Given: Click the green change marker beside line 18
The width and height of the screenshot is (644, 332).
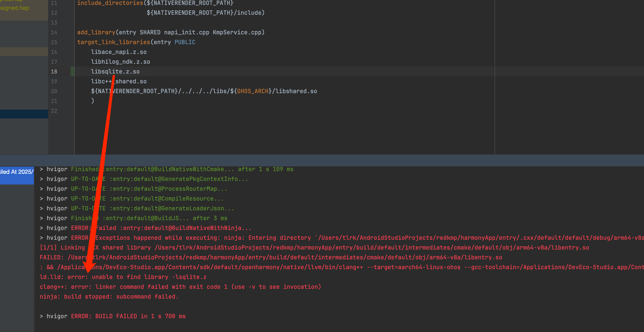Looking at the screenshot, I should click(x=72, y=72).
